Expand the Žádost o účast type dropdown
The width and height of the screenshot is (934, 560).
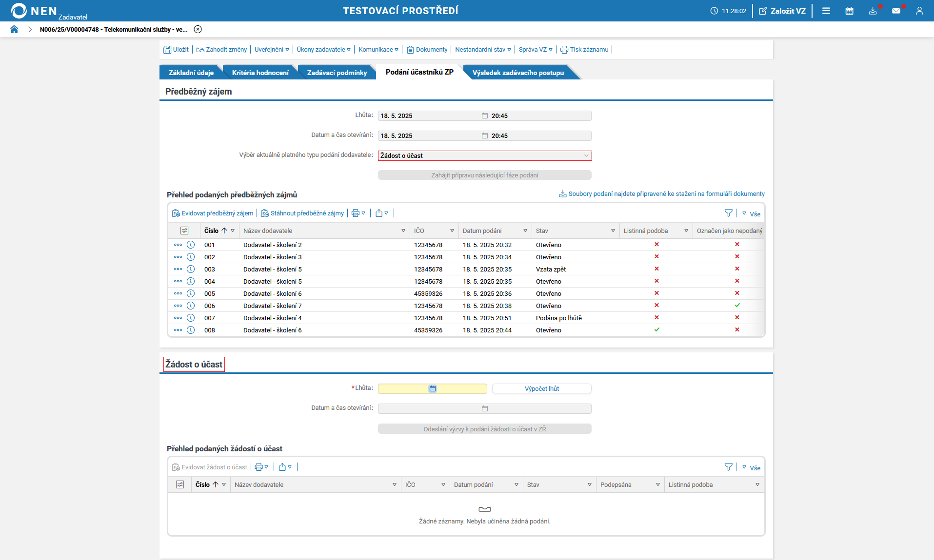click(485, 155)
